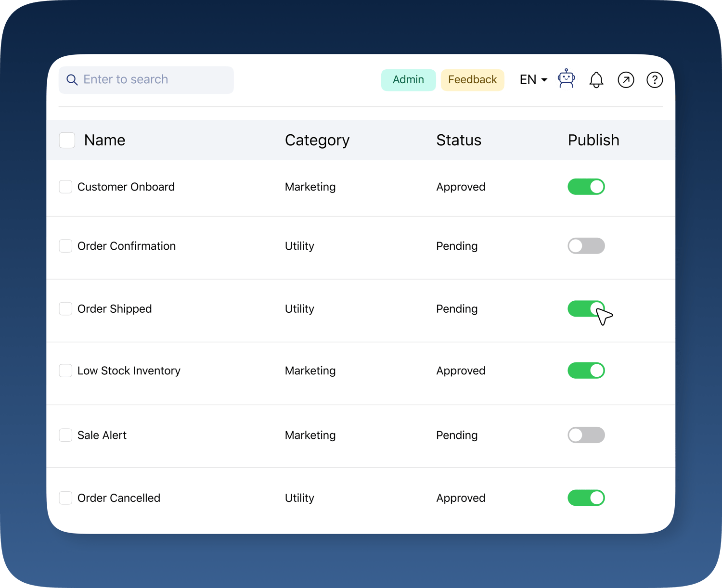Click the external link arrow icon
The height and width of the screenshot is (588, 722).
tap(626, 80)
